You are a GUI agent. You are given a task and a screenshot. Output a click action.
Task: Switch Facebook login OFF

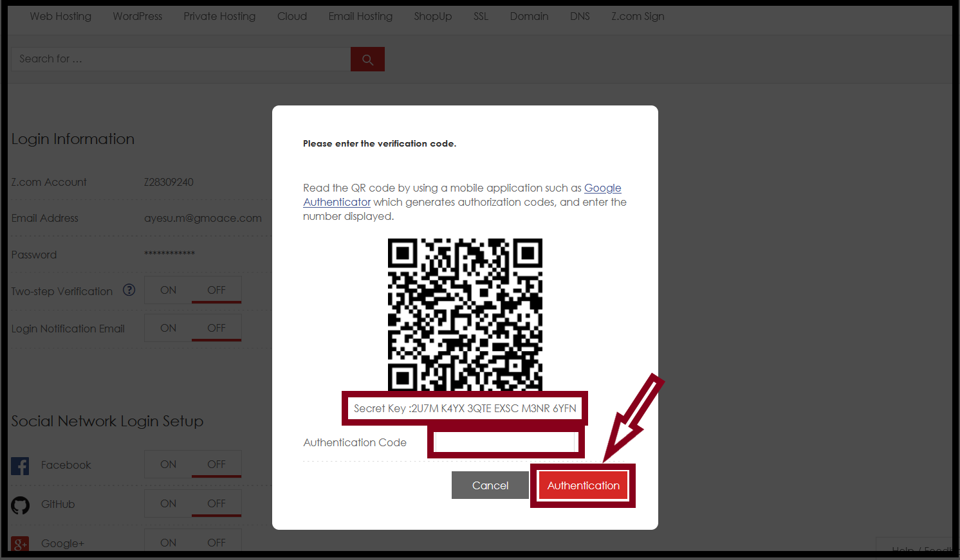tap(217, 464)
